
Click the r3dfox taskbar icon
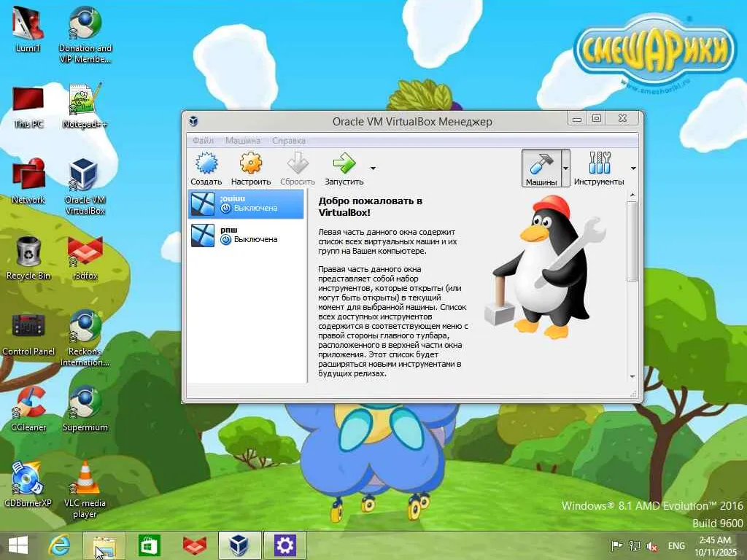(194, 545)
